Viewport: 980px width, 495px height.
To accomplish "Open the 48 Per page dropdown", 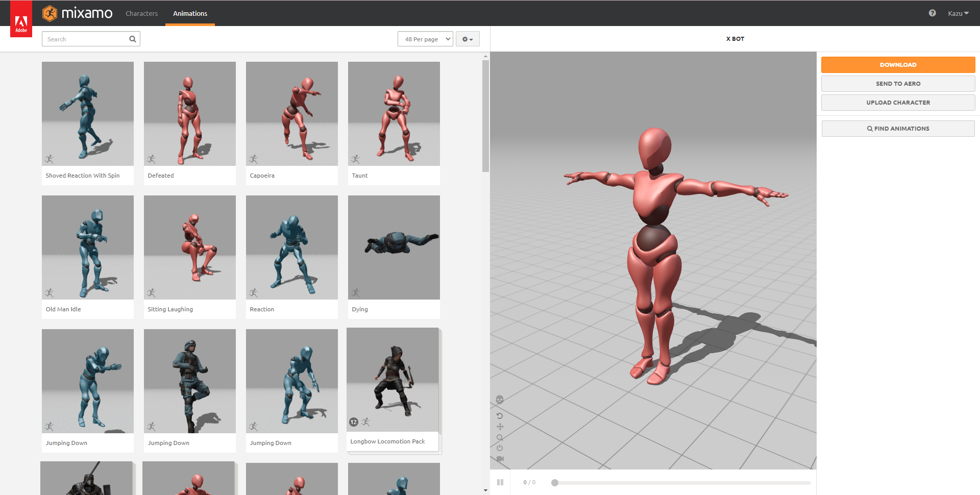I will pyautogui.click(x=425, y=39).
